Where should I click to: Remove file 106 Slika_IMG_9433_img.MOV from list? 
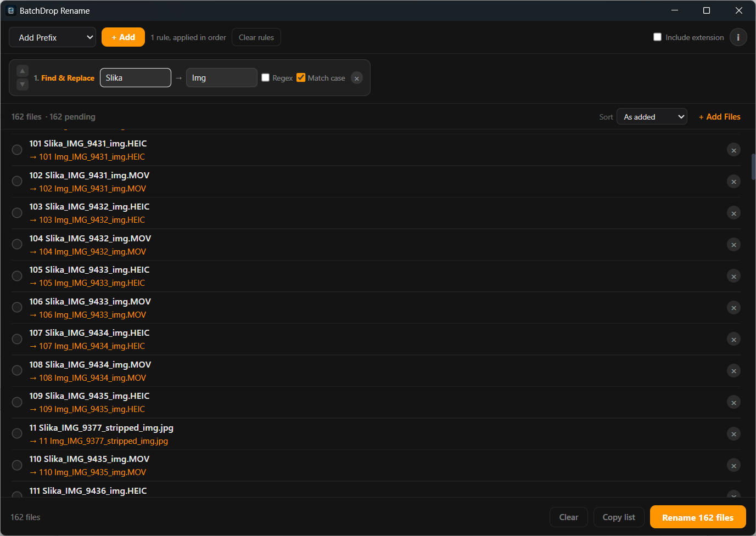coord(733,308)
